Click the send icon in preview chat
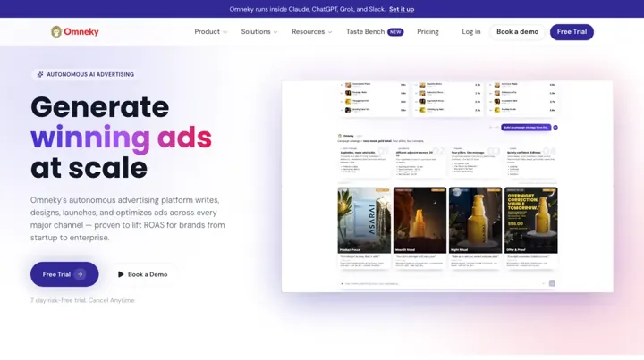 pos(552,283)
